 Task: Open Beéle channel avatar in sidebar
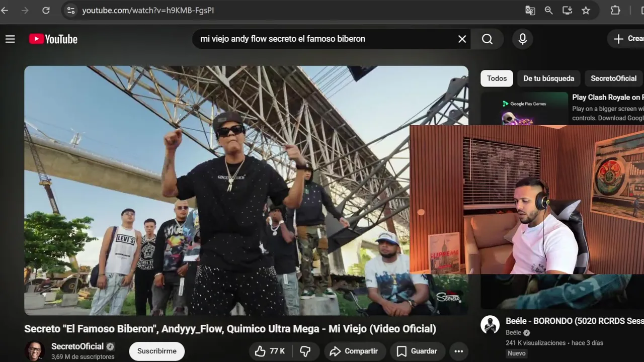[x=490, y=325]
